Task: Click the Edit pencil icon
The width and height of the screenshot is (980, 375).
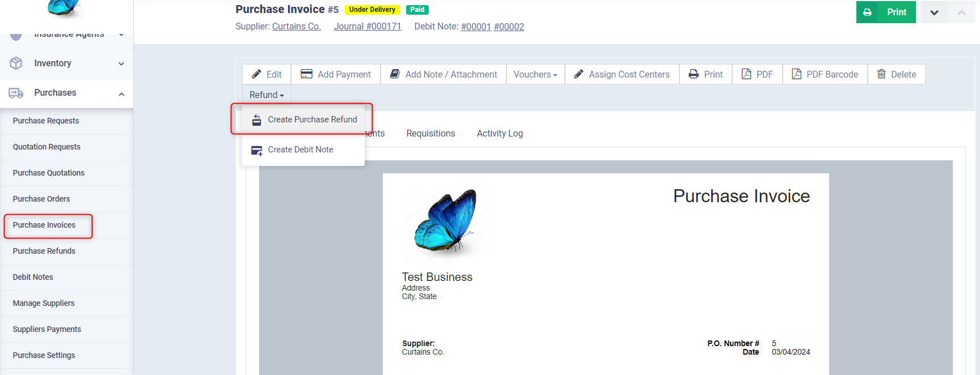Action: point(257,74)
